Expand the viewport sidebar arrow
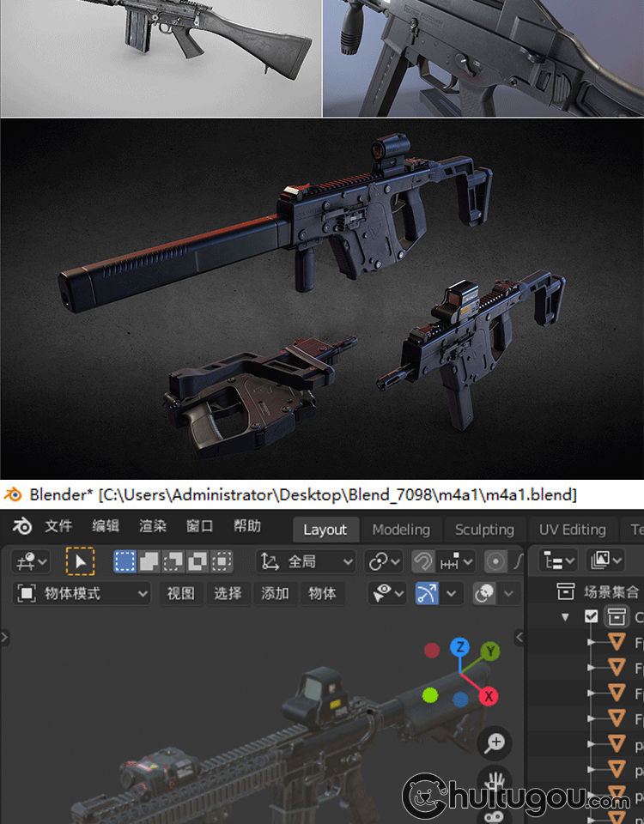 (x=519, y=638)
